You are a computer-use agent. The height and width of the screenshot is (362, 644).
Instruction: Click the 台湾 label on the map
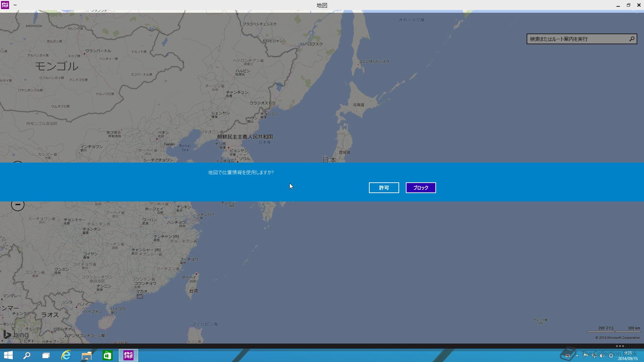tap(194, 291)
